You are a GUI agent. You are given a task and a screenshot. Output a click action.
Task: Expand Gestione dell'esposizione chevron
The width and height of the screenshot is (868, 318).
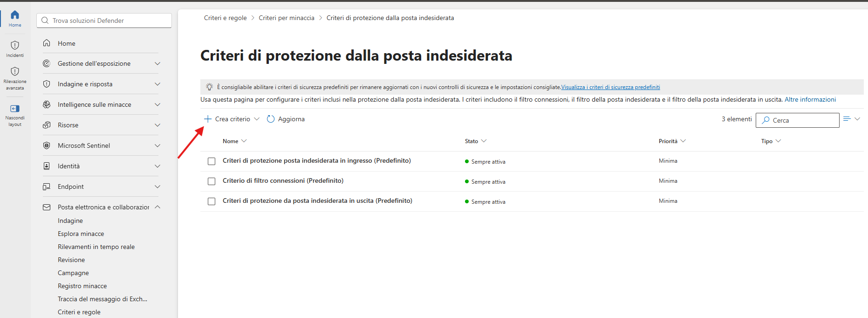pos(157,63)
